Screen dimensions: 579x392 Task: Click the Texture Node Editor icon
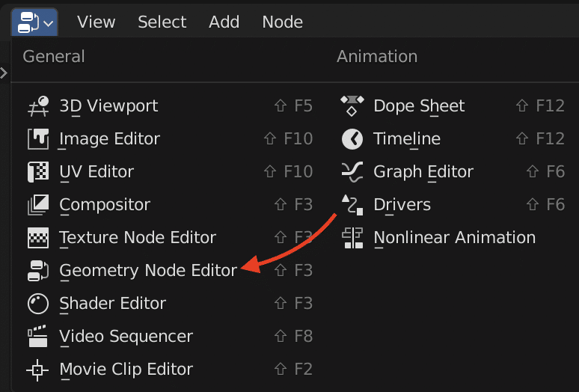click(x=38, y=237)
